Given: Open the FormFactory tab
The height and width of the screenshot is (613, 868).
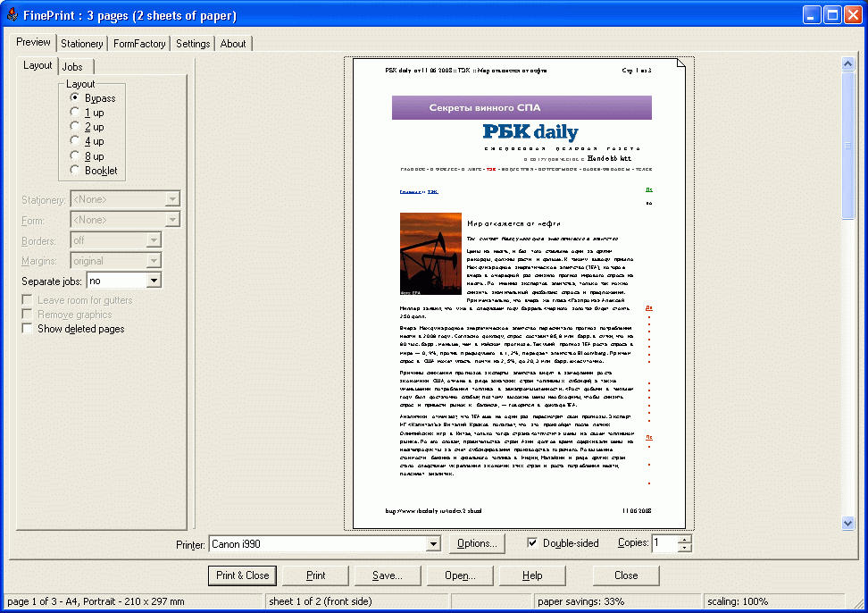Looking at the screenshot, I should (139, 43).
